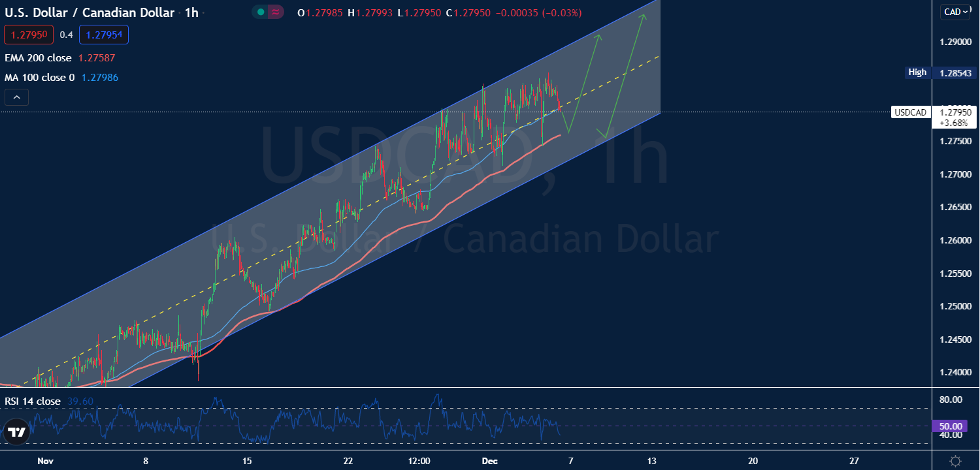Click the 27 date label on the time axis
Viewport: 980px width, 470px height.
tap(854, 461)
